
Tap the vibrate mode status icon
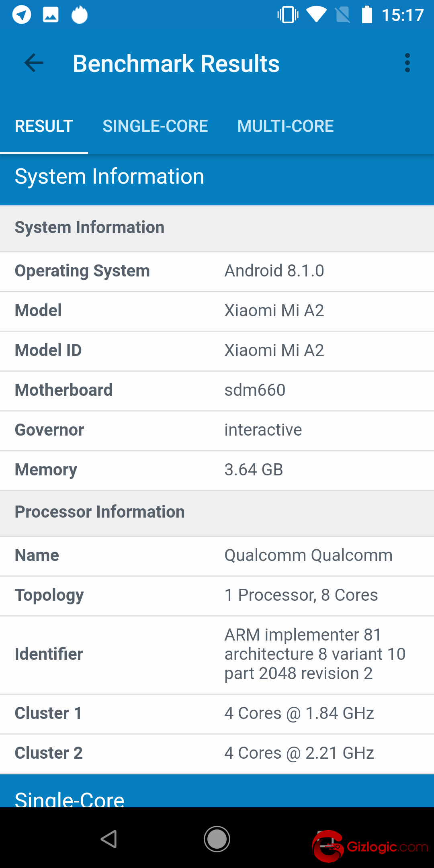[288, 15]
